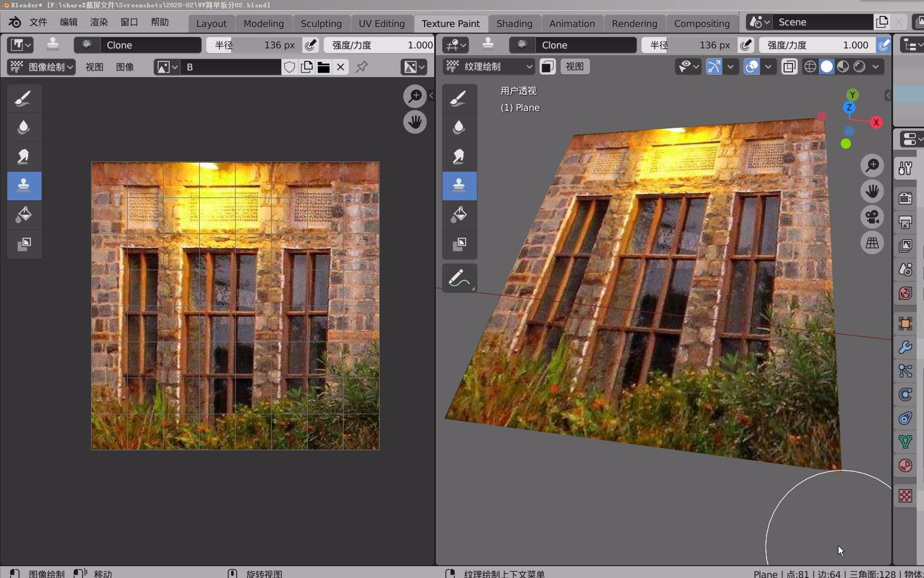This screenshot has width=924, height=578.
Task: Select Fill bucket tool in image editor
Action: pos(24,215)
